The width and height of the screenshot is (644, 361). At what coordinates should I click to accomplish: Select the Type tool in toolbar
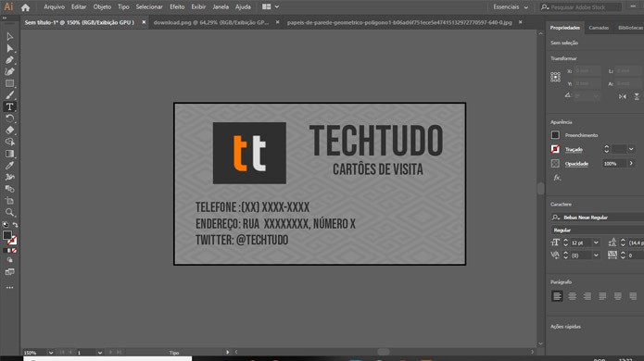[x=9, y=106]
